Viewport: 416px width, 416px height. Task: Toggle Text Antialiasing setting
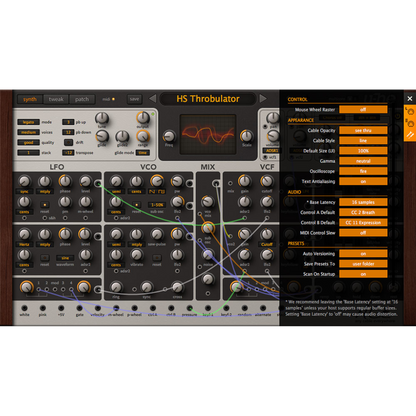click(363, 181)
